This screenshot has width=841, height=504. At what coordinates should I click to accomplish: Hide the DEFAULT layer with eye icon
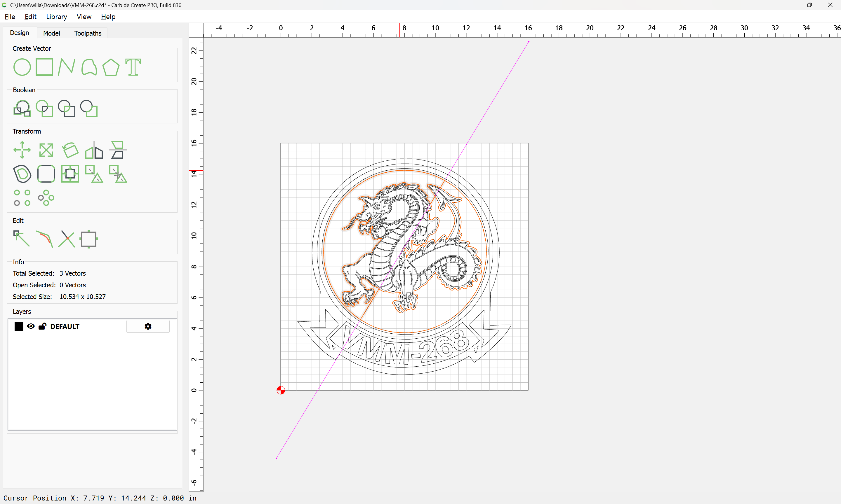click(31, 326)
